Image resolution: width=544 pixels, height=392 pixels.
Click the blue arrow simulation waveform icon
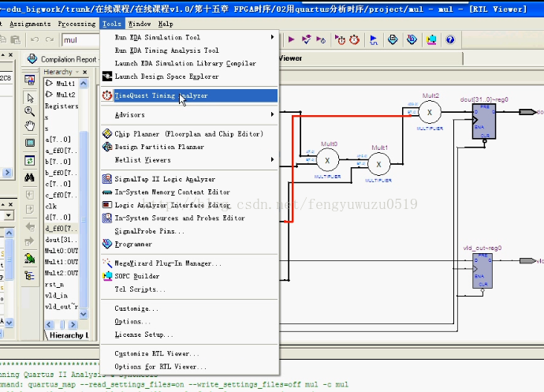click(x=374, y=40)
